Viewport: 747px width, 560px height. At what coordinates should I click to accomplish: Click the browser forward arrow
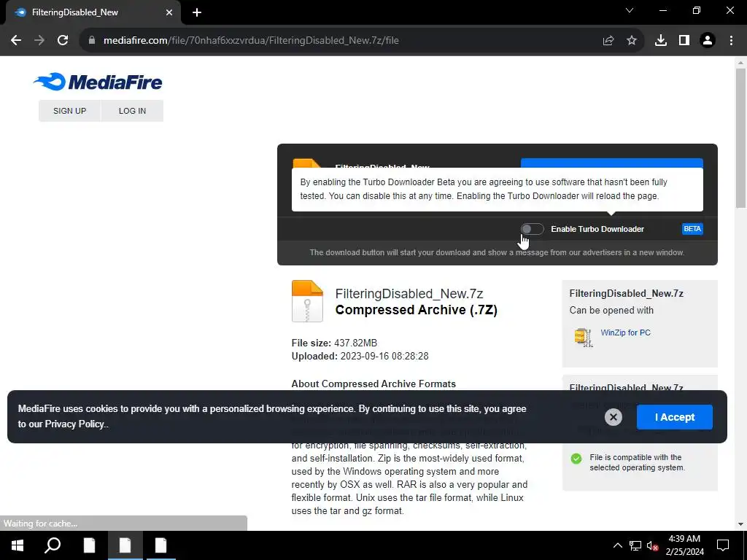point(39,41)
